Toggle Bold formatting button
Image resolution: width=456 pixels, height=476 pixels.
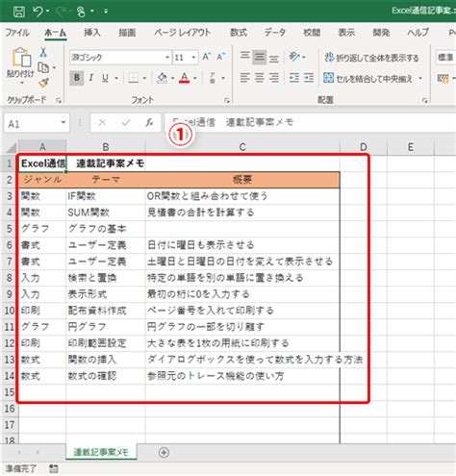(77, 78)
